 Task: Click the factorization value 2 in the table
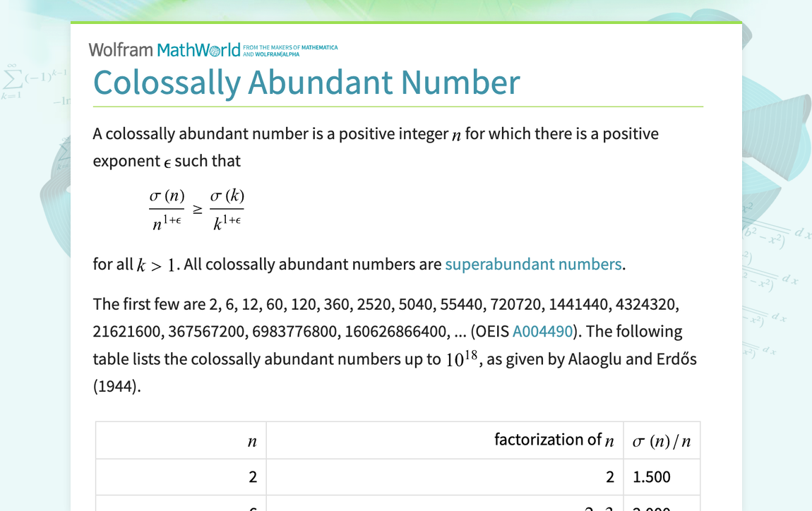point(609,476)
